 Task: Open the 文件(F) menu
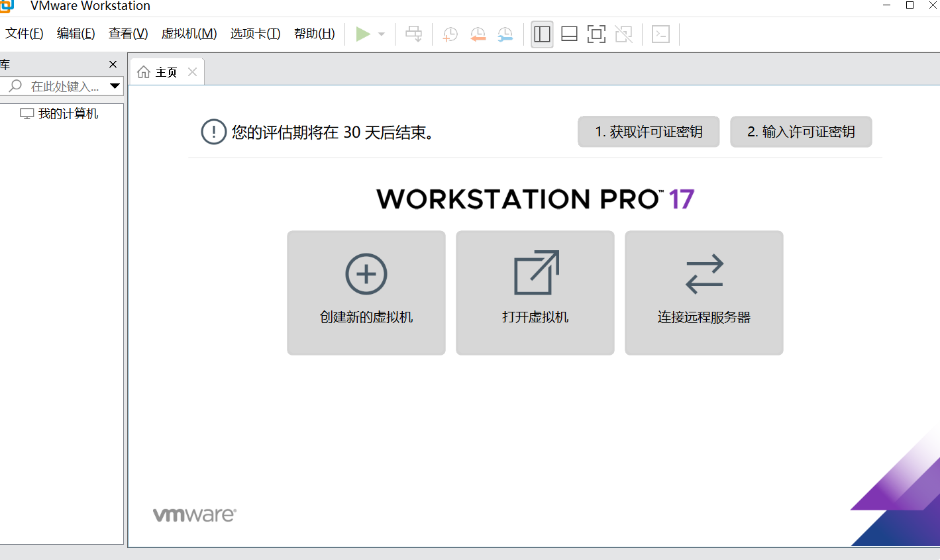pos(25,34)
